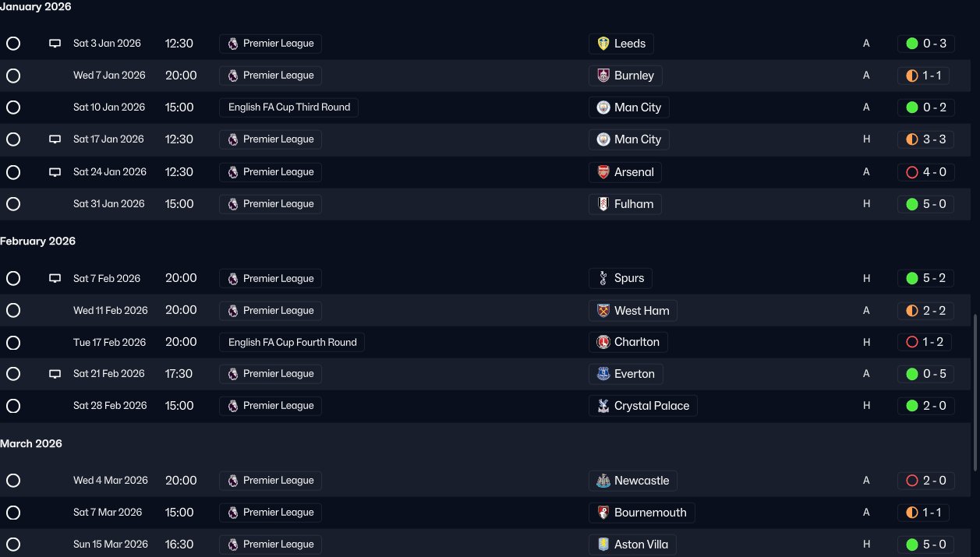980x557 pixels.
Task: Open English FA Cup Fourth Round competition
Action: 292,342
